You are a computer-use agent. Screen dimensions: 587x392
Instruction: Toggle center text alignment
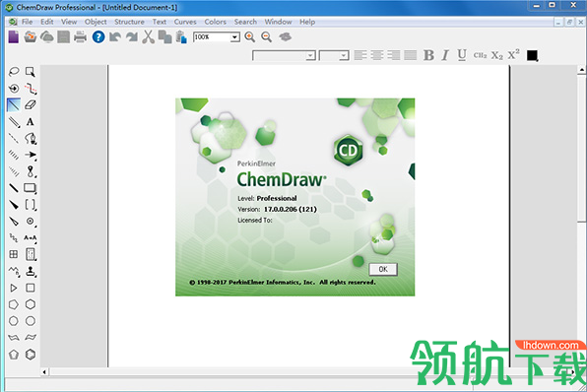[377, 55]
